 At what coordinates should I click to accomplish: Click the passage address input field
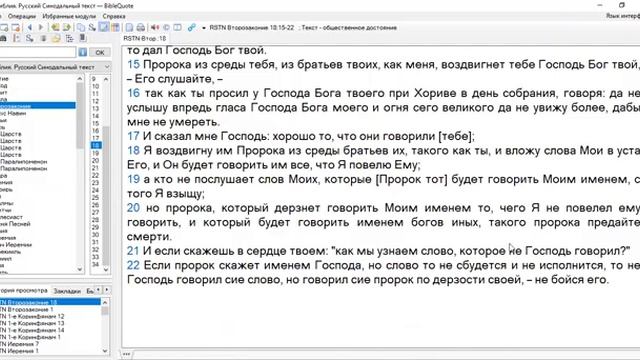(38, 52)
